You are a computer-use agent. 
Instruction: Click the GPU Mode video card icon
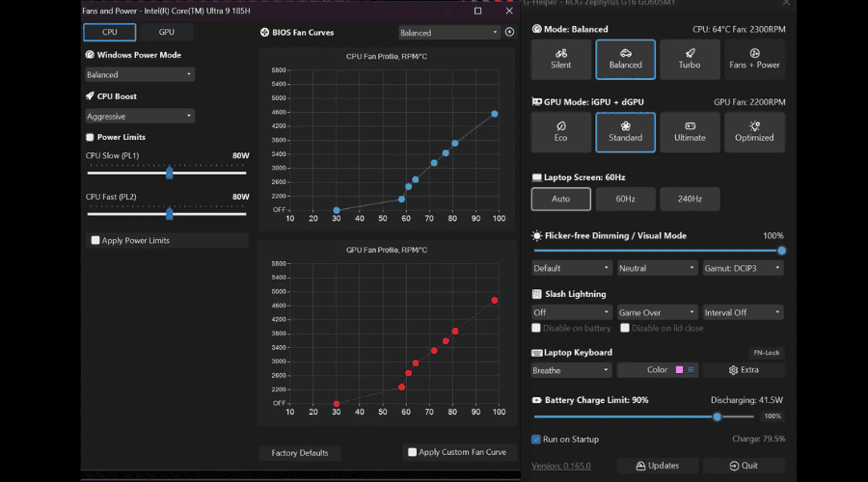(536, 102)
